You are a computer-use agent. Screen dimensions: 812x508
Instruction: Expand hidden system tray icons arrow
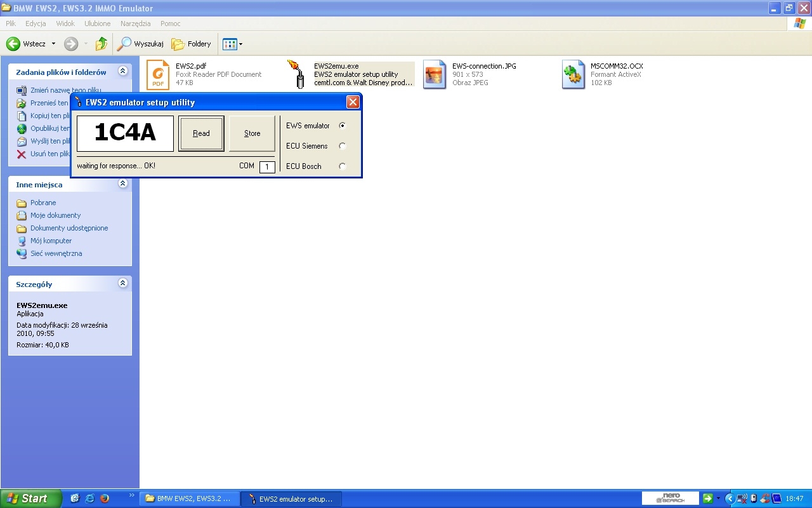[x=730, y=498]
